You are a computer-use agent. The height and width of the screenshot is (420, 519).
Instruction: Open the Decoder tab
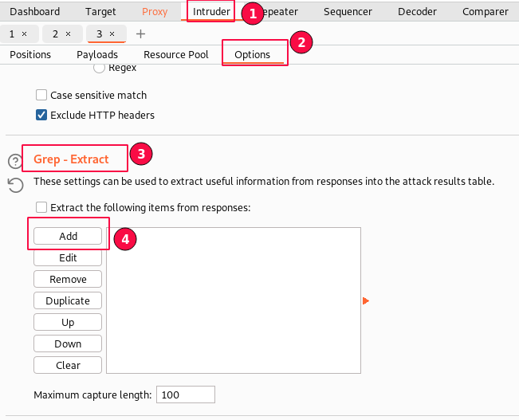(417, 12)
